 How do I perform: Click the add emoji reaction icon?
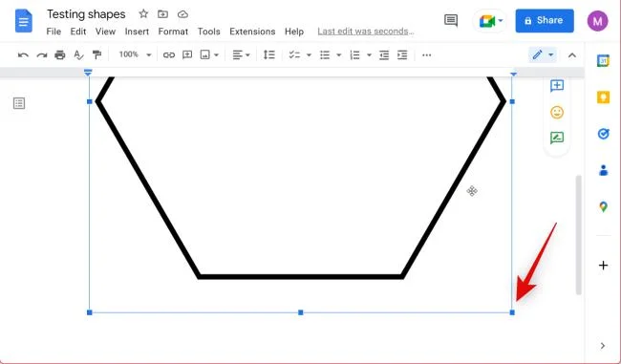point(557,113)
